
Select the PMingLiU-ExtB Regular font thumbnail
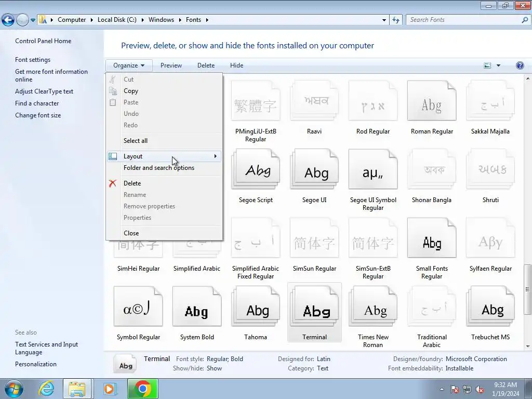(x=256, y=101)
